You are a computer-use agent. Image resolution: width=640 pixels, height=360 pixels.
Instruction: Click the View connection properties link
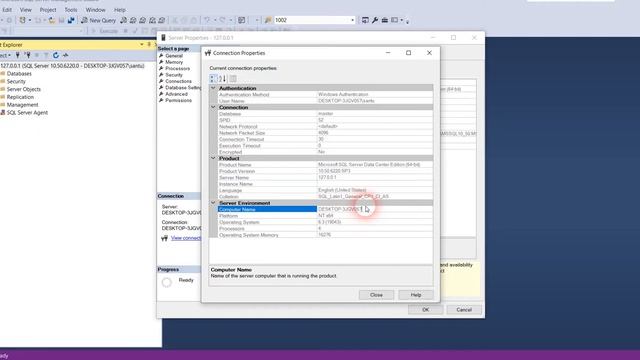186,238
